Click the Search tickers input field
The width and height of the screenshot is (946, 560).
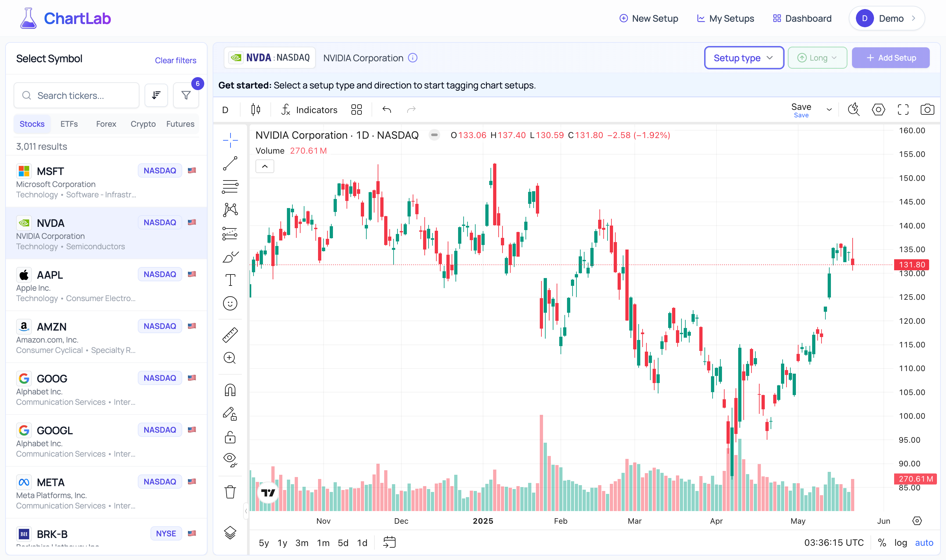click(77, 96)
